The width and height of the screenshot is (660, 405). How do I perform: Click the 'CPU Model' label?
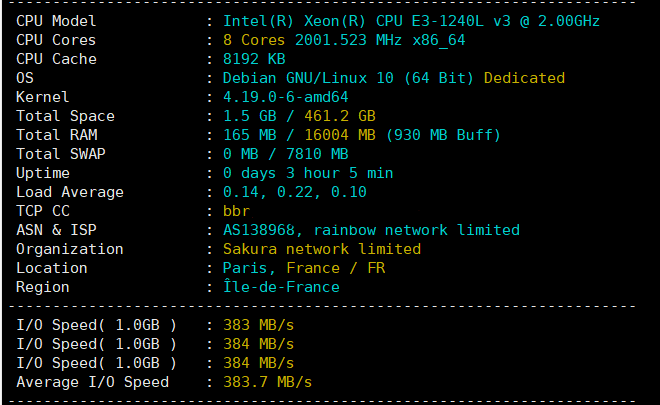point(56,21)
